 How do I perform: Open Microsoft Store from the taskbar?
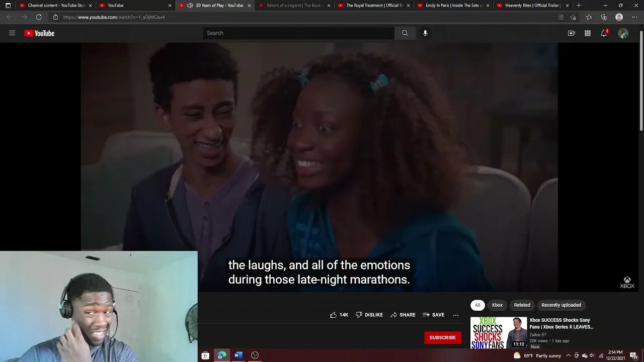[205, 355]
